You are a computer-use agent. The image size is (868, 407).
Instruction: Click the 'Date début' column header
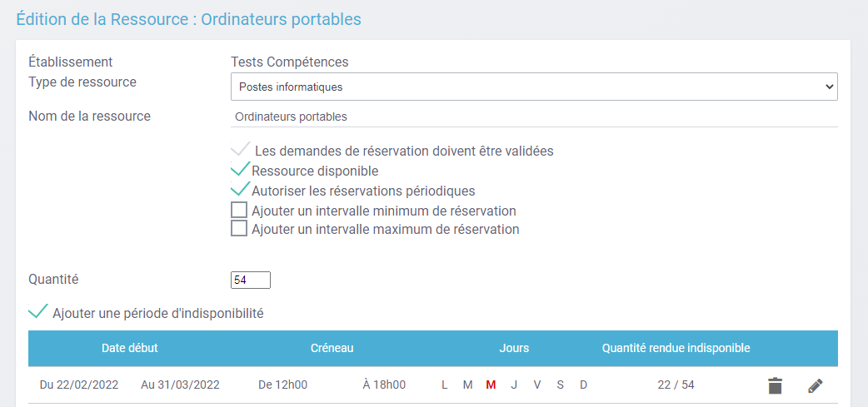129,348
